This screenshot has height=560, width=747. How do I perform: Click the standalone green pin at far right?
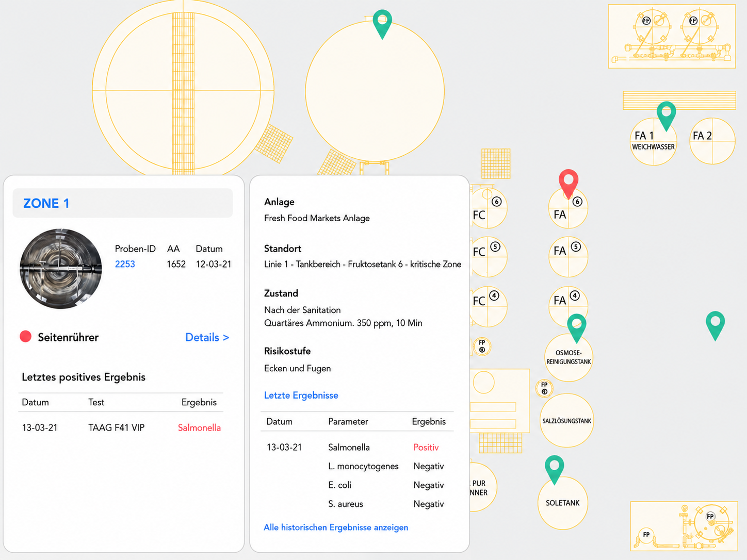click(x=715, y=325)
